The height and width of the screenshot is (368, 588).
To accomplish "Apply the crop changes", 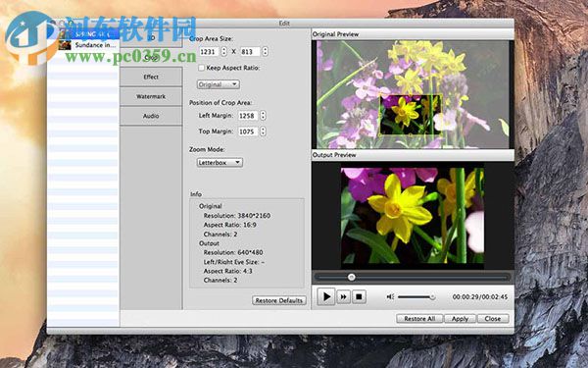I will 461,318.
